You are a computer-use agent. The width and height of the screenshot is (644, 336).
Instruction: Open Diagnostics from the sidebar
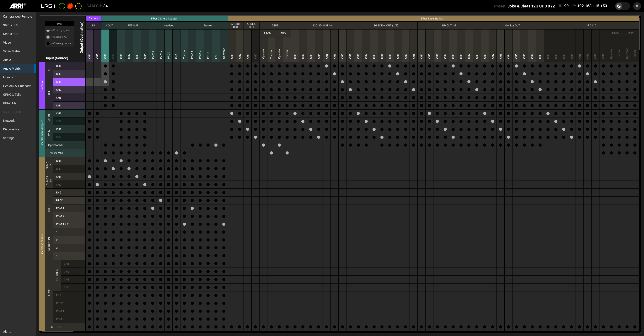(11, 129)
